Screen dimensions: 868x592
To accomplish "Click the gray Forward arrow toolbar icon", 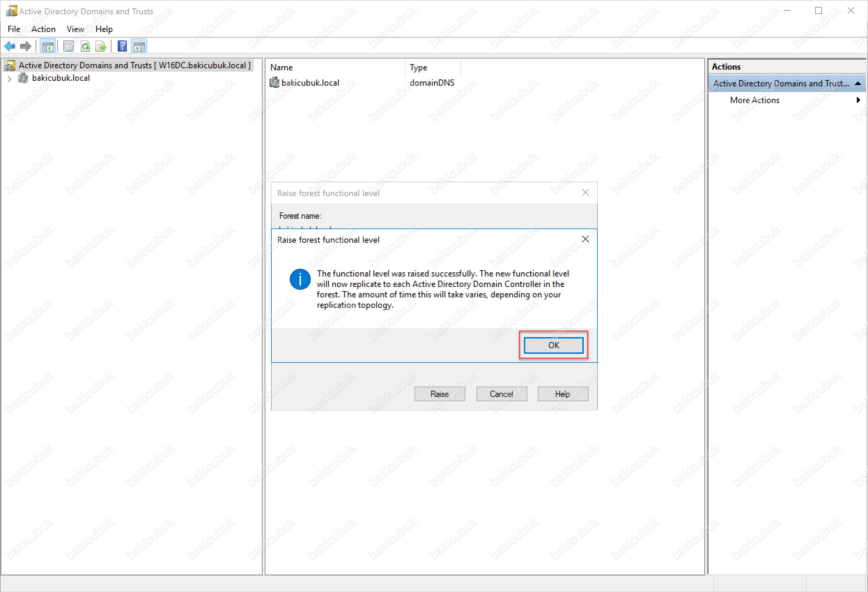I will tap(25, 46).
